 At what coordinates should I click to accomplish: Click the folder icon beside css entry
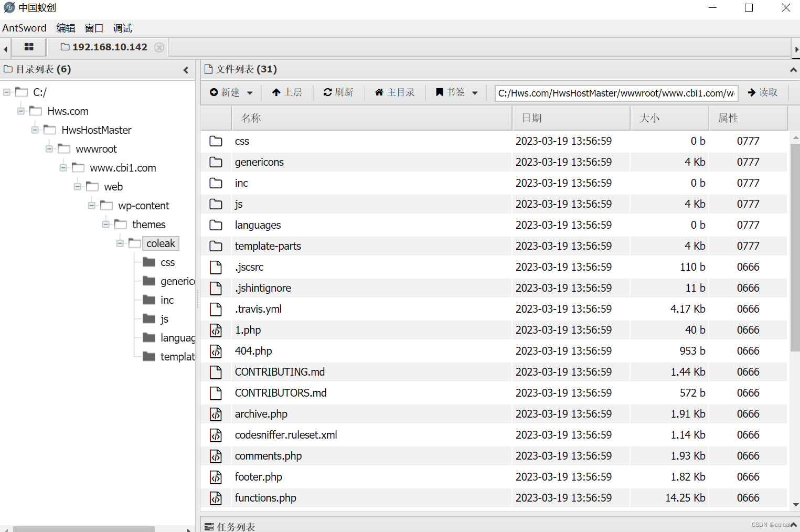click(x=216, y=141)
